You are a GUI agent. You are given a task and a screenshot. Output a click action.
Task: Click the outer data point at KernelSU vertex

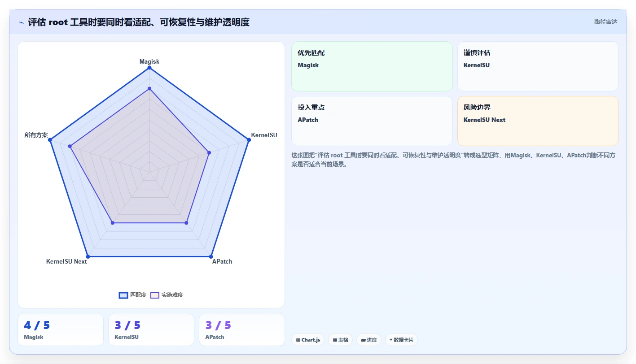[249, 140]
